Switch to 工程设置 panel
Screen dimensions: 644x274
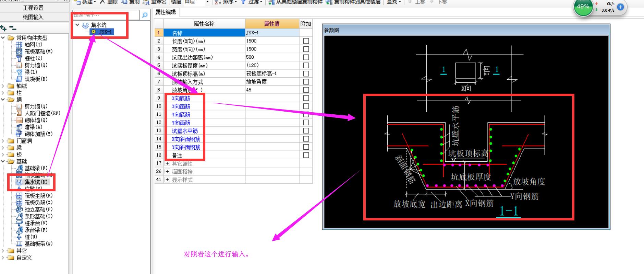click(x=33, y=8)
